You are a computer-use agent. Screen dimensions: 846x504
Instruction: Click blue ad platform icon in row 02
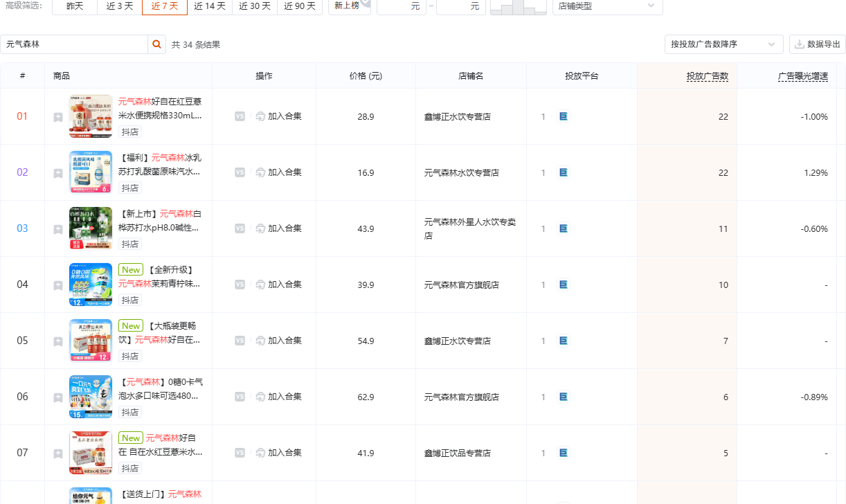coord(564,172)
